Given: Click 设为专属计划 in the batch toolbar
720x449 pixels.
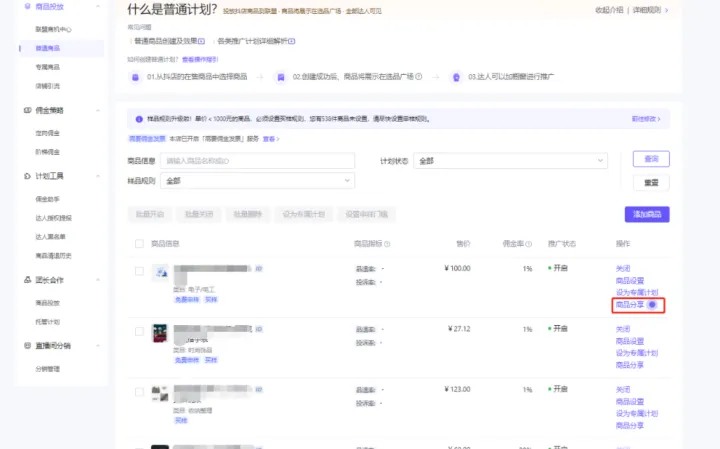Looking at the screenshot, I should pos(304,214).
